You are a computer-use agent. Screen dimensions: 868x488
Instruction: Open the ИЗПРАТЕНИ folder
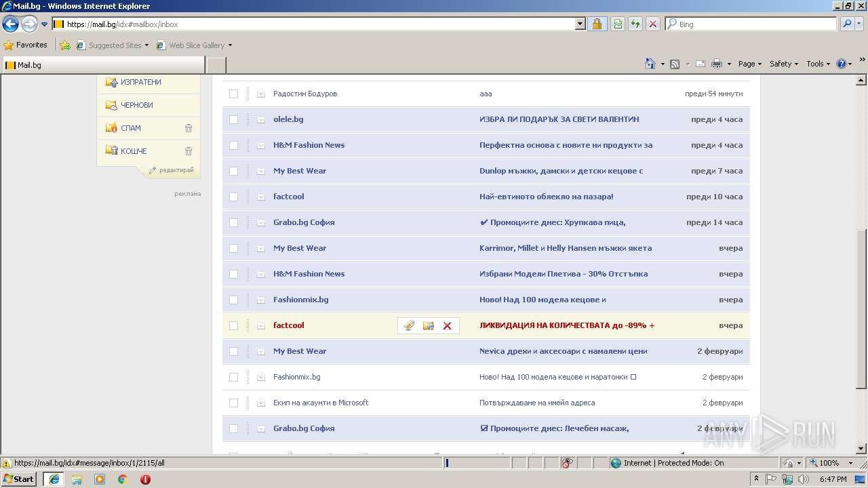click(x=140, y=82)
